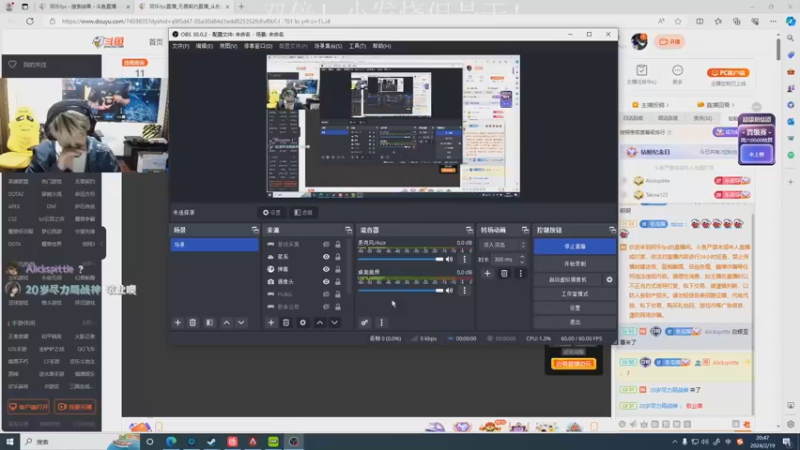Viewport: 800px width, 450px height.
Task: Open Mic/Aux channel three-dot menu
Action: pos(464,259)
